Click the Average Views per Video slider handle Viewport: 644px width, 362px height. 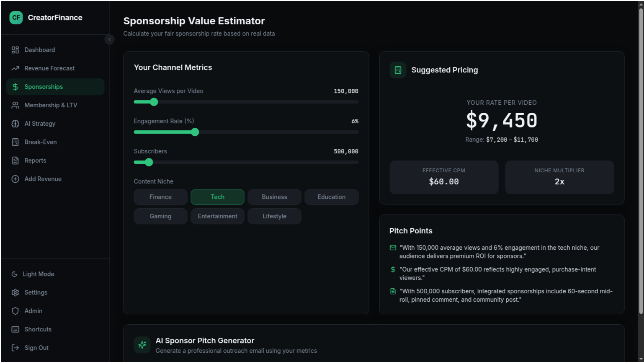point(154,102)
